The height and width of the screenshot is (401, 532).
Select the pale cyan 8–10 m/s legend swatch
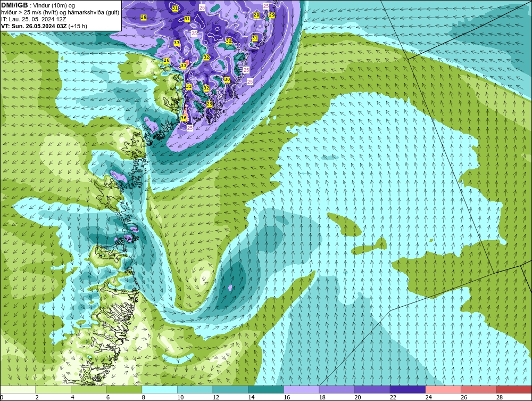(x=160, y=389)
